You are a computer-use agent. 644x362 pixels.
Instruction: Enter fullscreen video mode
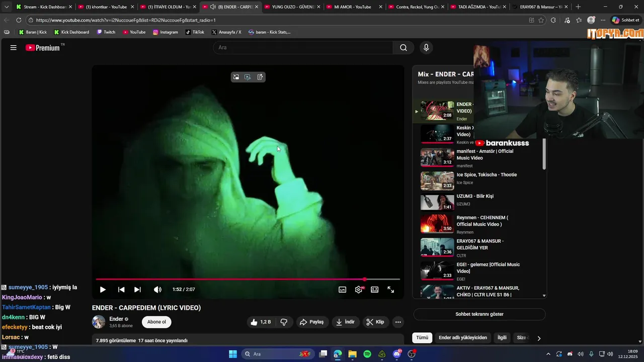tap(391, 290)
